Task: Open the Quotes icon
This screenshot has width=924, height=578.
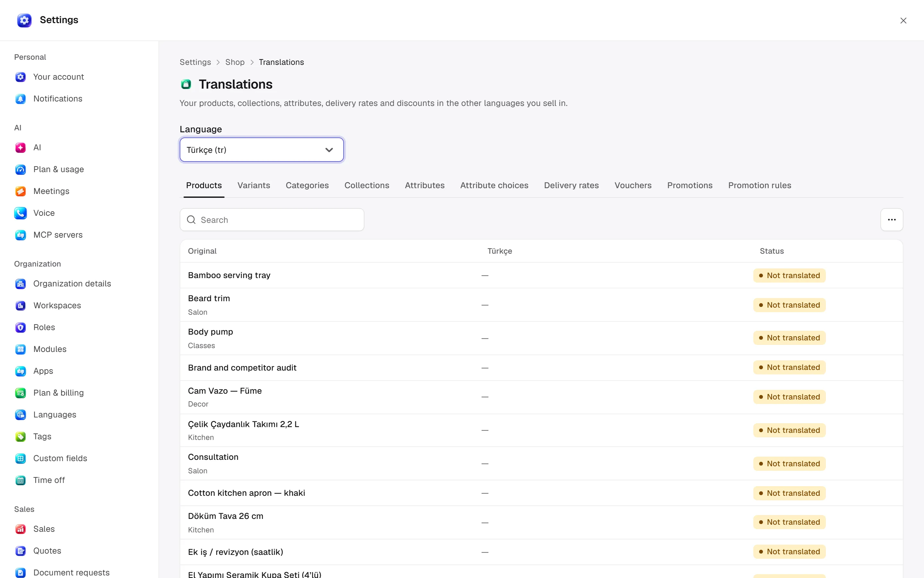Action: (x=20, y=550)
